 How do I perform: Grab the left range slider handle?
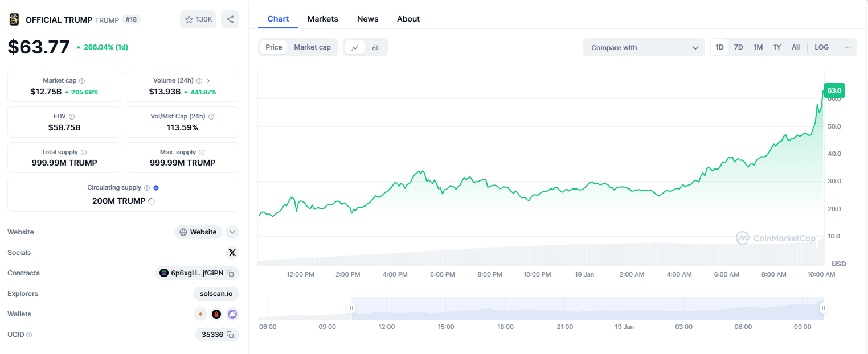point(351,308)
